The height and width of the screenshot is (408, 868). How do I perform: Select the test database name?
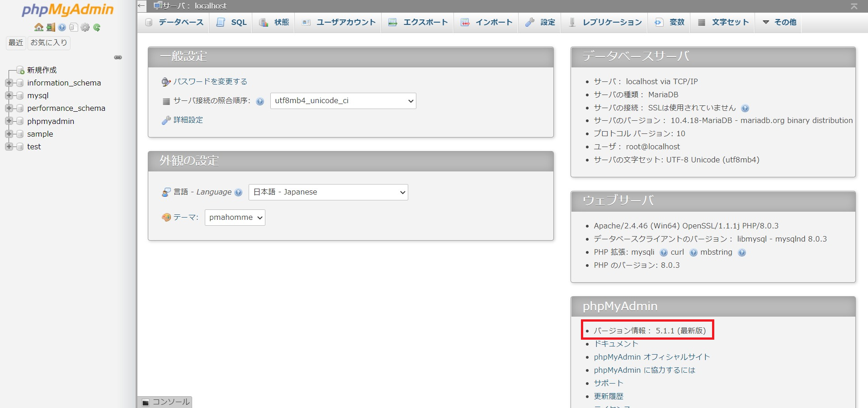point(34,147)
